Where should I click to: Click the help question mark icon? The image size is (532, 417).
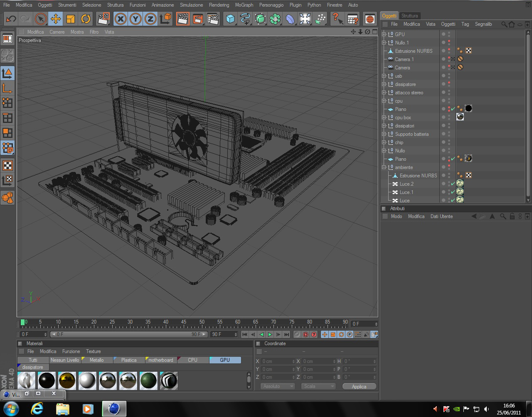click(x=337, y=19)
